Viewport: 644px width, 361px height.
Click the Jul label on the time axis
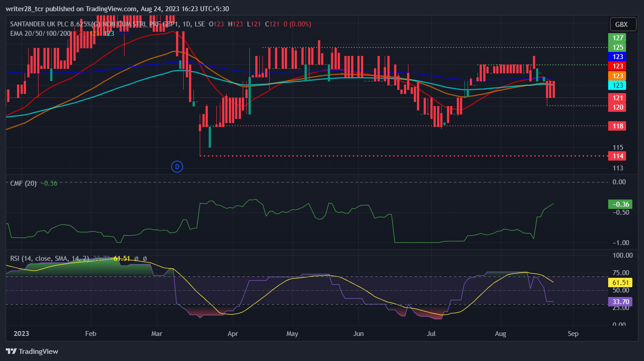click(431, 334)
